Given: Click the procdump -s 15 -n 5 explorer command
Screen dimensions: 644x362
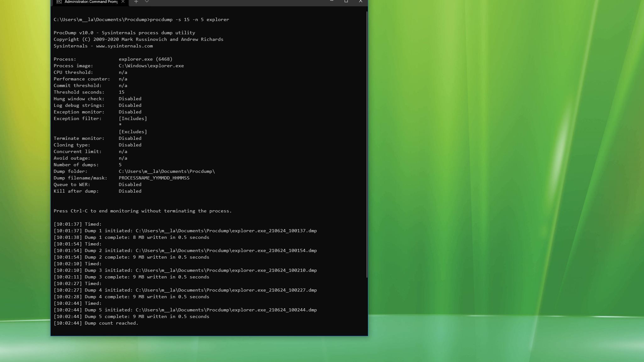Looking at the screenshot, I should (189, 19).
